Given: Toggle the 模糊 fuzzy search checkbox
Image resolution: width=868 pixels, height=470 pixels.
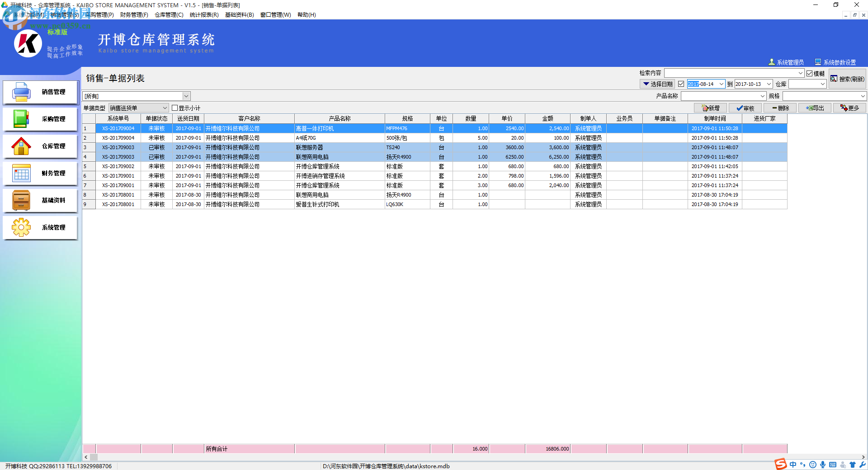Looking at the screenshot, I should click(810, 73).
